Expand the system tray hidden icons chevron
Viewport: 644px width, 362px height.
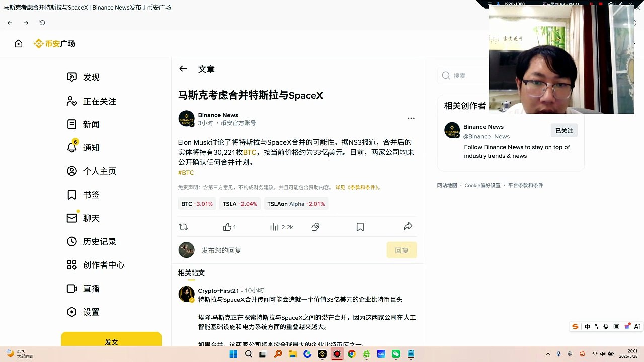548,354
